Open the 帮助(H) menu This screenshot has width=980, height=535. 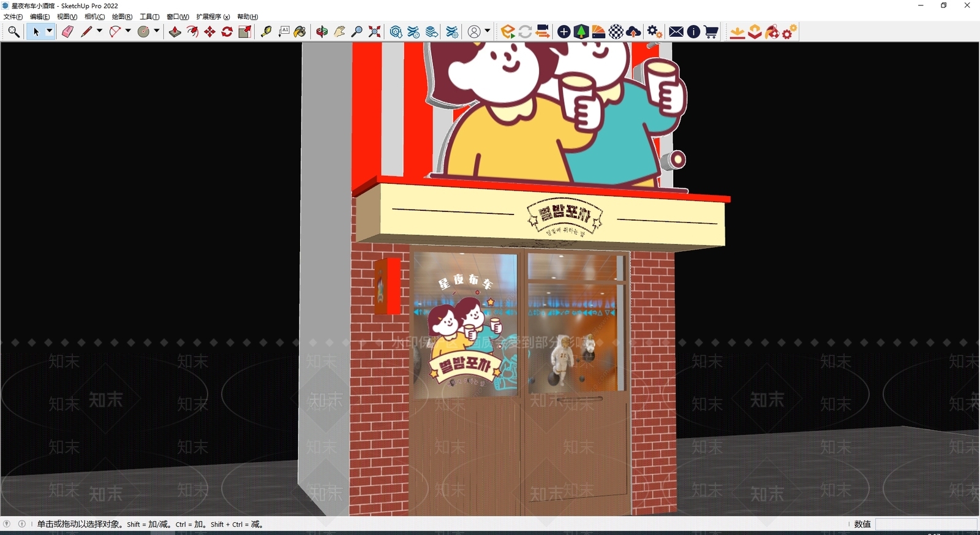(x=247, y=17)
